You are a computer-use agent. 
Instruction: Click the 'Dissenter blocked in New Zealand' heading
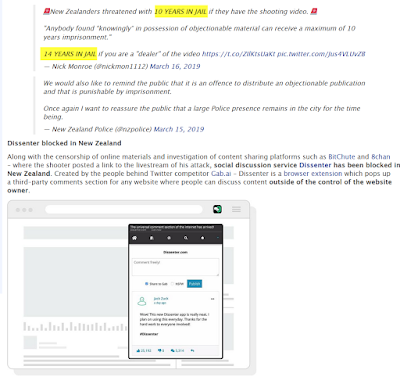coord(64,143)
